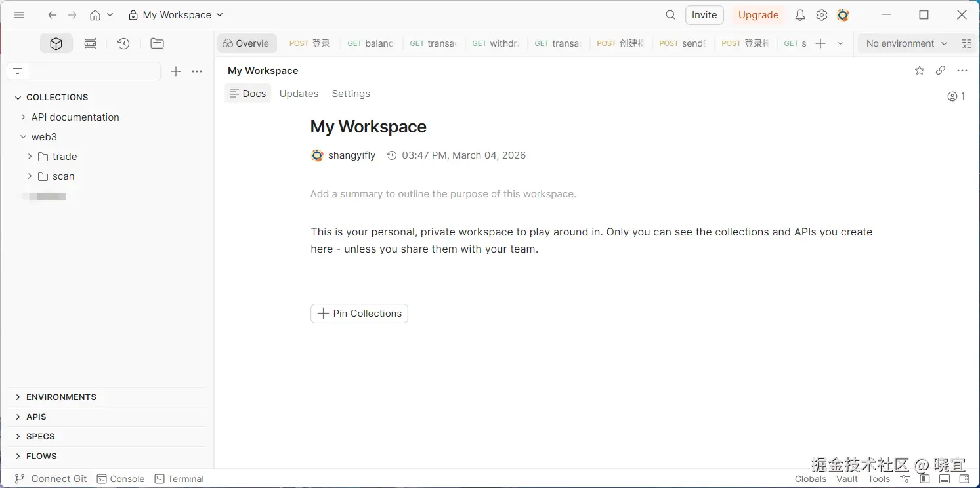Image resolution: width=980 pixels, height=488 pixels.
Task: Open the Console from status bar
Action: click(121, 479)
